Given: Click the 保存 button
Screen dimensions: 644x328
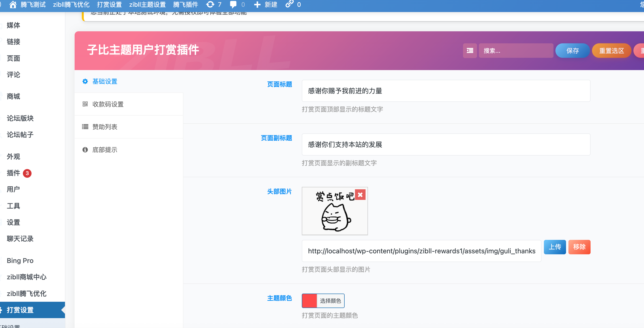Looking at the screenshot, I should (573, 51).
